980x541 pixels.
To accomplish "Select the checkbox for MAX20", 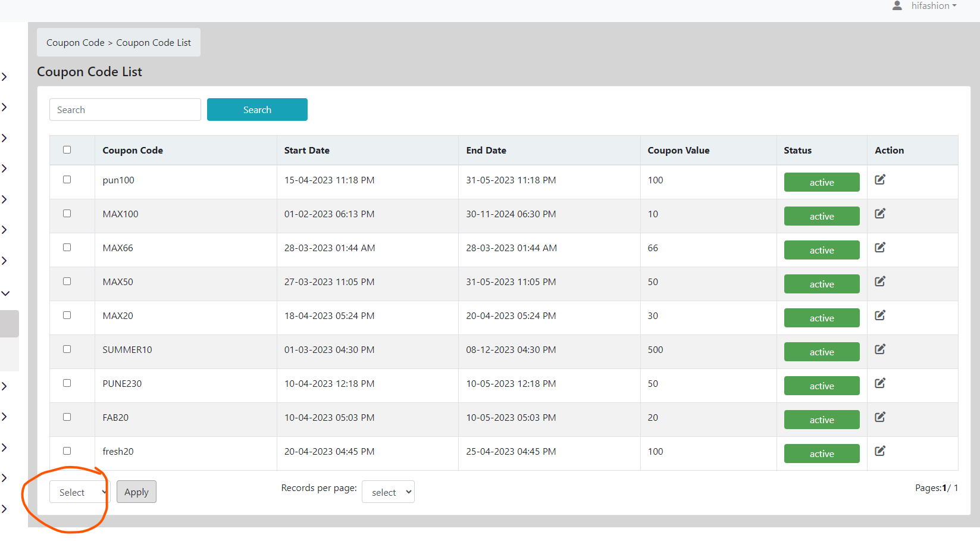I will 67,315.
